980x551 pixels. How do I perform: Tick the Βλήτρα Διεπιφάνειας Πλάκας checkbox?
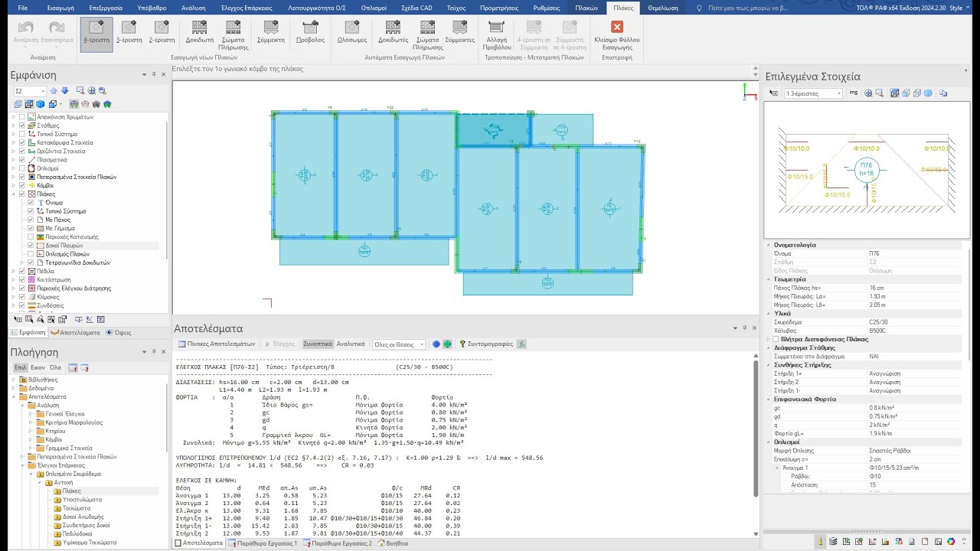[776, 339]
